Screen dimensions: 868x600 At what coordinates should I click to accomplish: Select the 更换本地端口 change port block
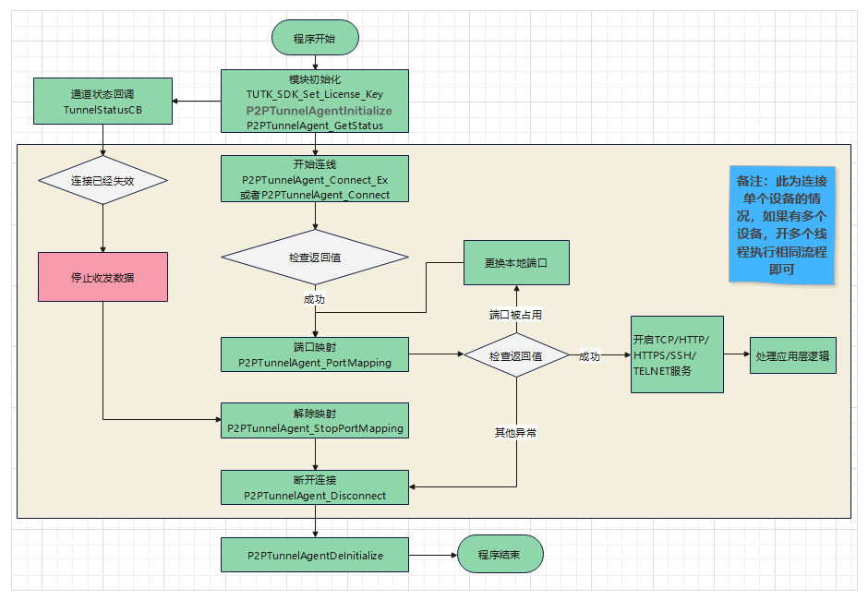516,262
